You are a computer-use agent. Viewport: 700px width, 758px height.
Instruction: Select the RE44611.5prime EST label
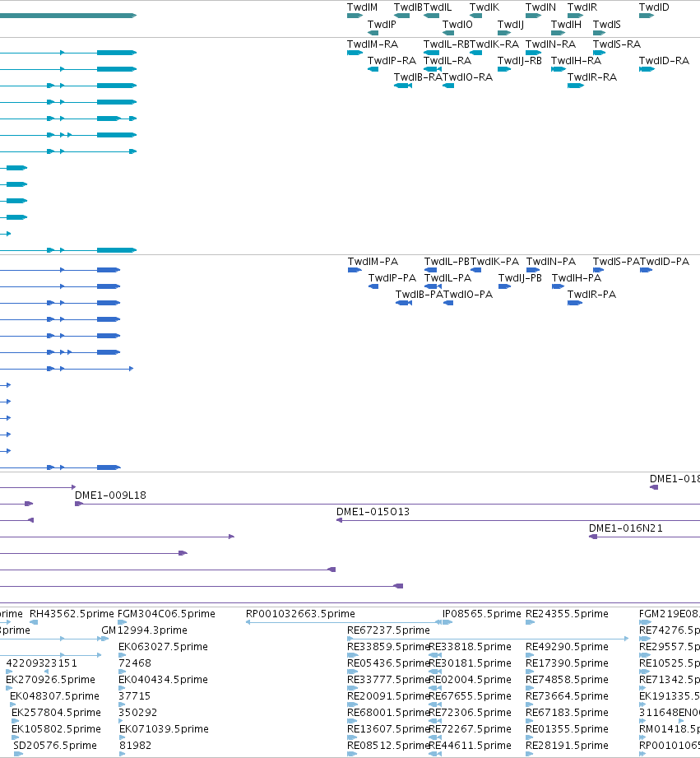click(x=471, y=746)
